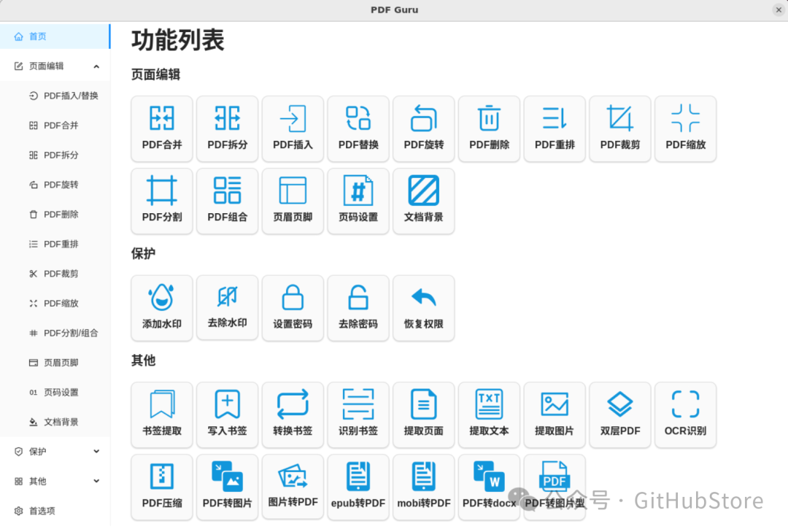This screenshot has height=532, width=788.
Task: Open PDF合并 from the sidebar
Action: (x=55, y=126)
